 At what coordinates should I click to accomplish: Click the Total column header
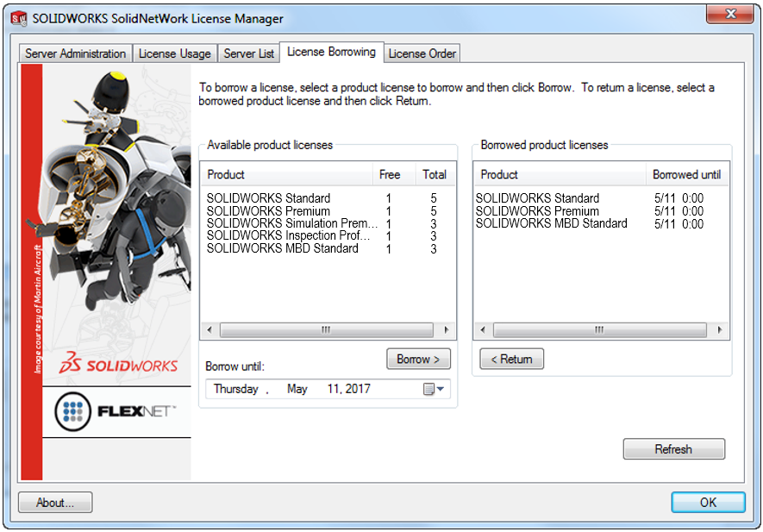[435, 174]
